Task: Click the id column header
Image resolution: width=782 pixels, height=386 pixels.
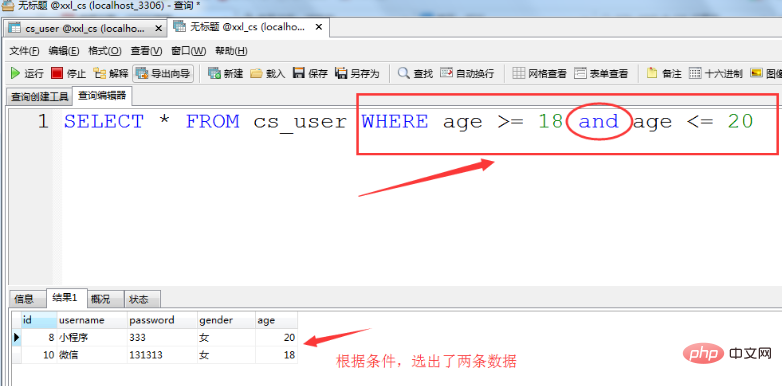Action: (x=39, y=320)
